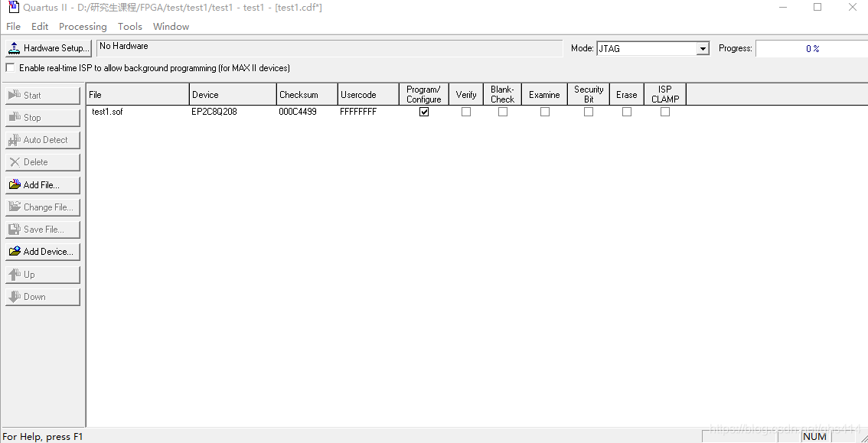Uncheck Program/Configure for test1.sof
Image resolution: width=868 pixels, height=443 pixels.
424,112
